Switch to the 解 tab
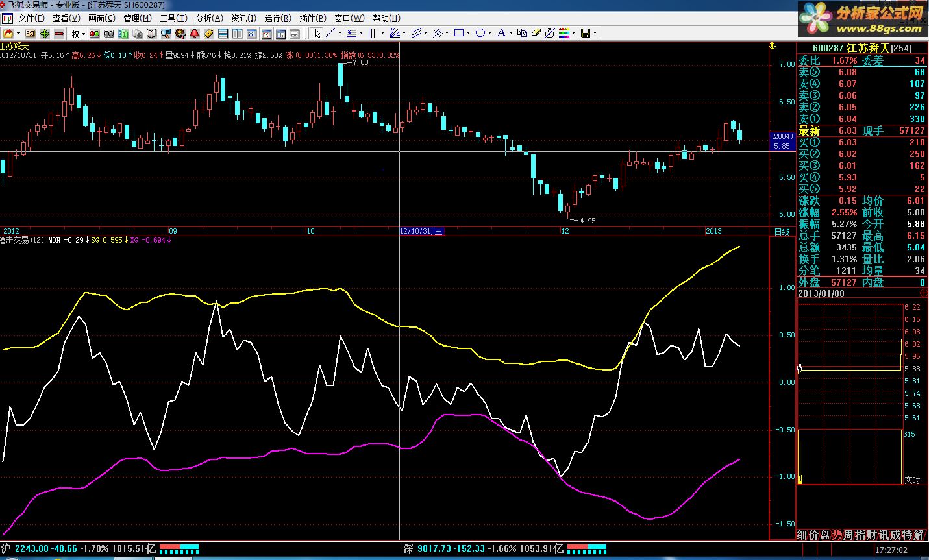Screen dimensions: 929x560 tap(919, 535)
